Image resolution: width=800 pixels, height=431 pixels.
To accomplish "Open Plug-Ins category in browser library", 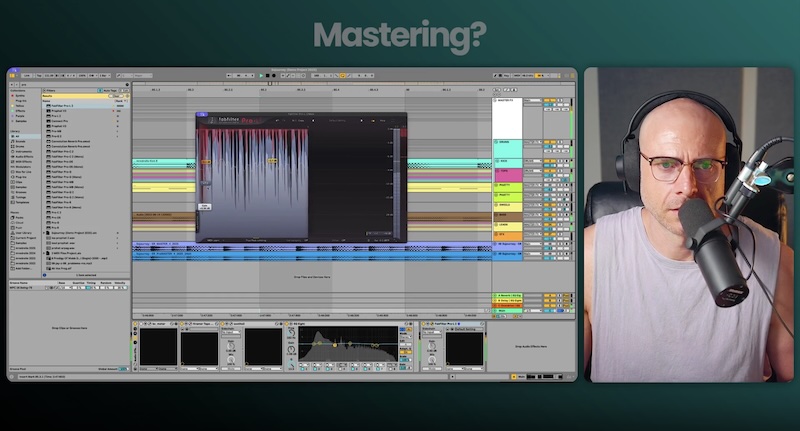I will [x=21, y=176].
